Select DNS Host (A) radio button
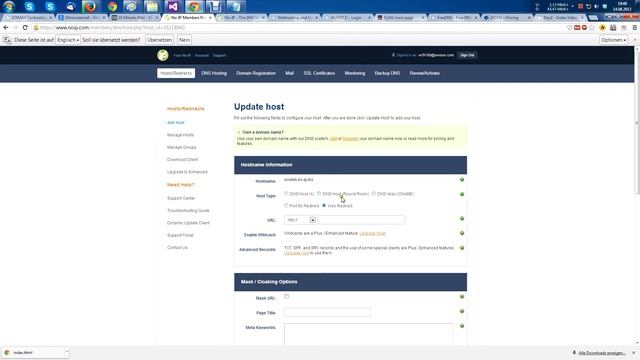Viewport: 640px width, 360px height. [286, 193]
